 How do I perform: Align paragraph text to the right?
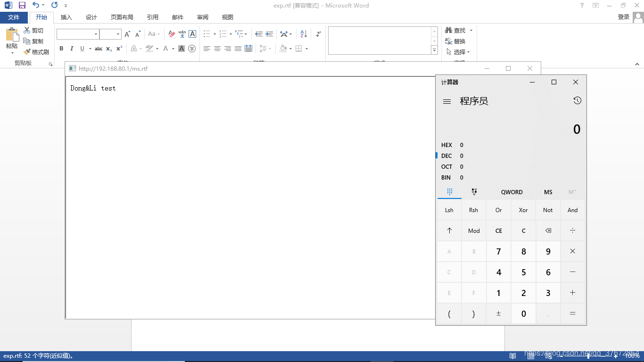tap(228, 49)
